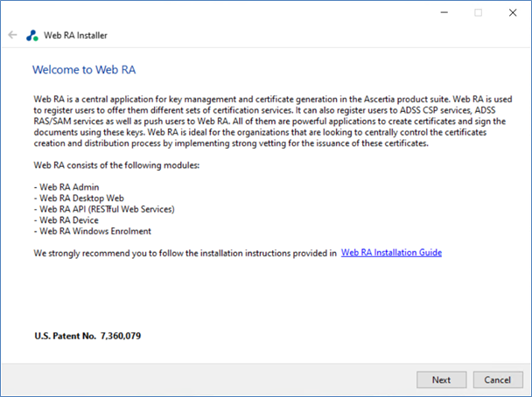
Task: Click the Web RA Installer logo icon
Action: click(x=32, y=35)
